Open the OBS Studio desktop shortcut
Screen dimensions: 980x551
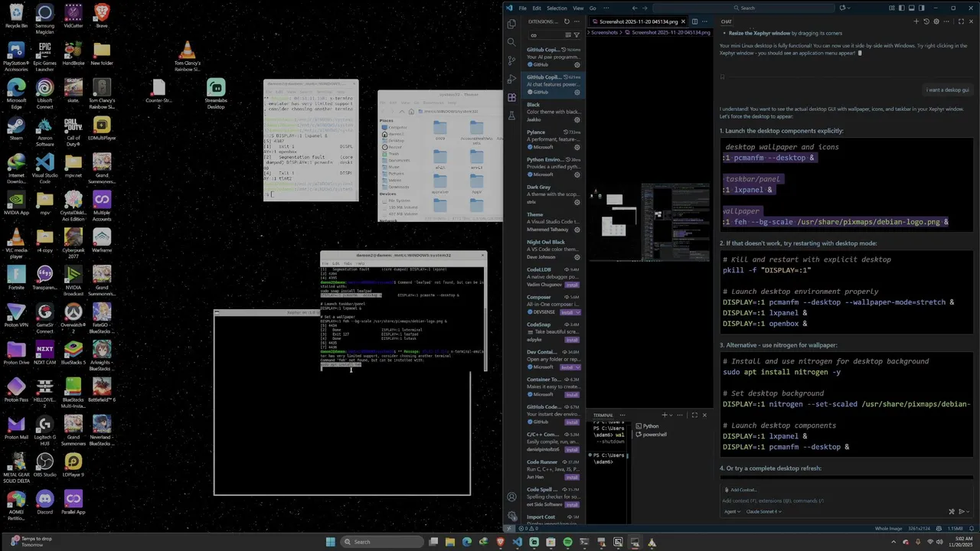click(x=44, y=465)
